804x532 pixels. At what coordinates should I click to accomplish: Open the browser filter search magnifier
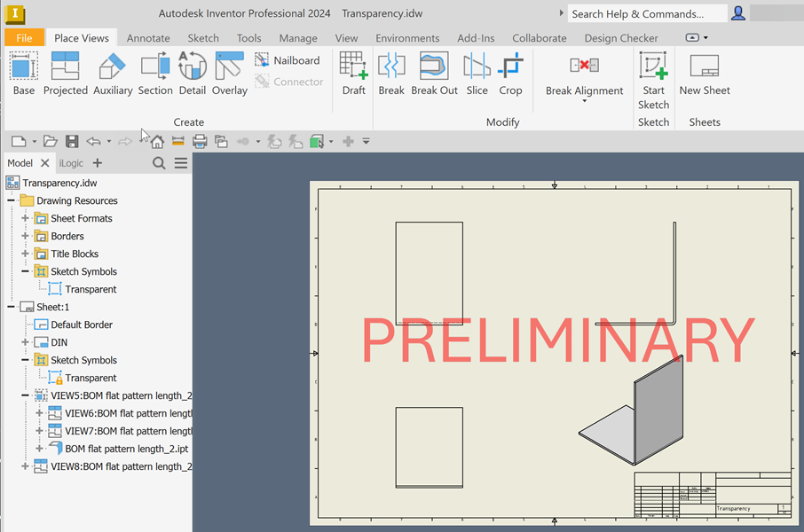(159, 162)
